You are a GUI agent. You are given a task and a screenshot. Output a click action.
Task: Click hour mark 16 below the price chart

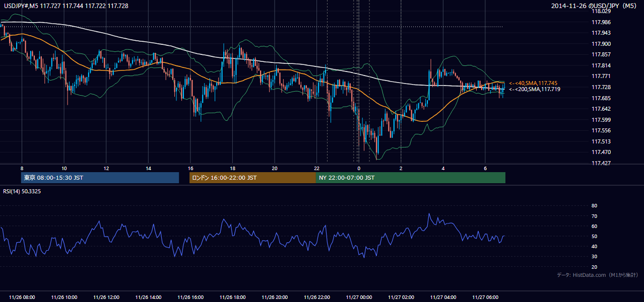(x=190, y=168)
